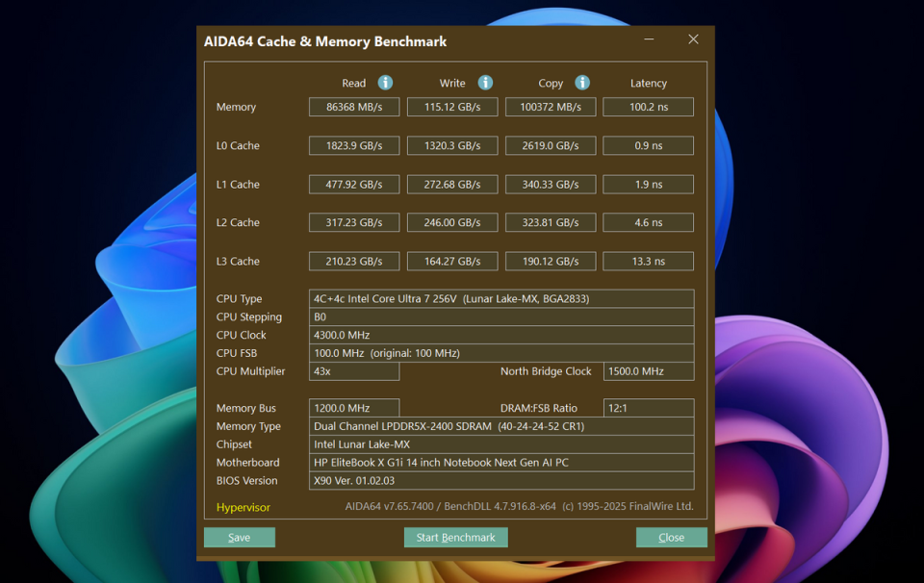This screenshot has width=924, height=583.
Task: Click the Close button at bottom
Action: (x=671, y=537)
